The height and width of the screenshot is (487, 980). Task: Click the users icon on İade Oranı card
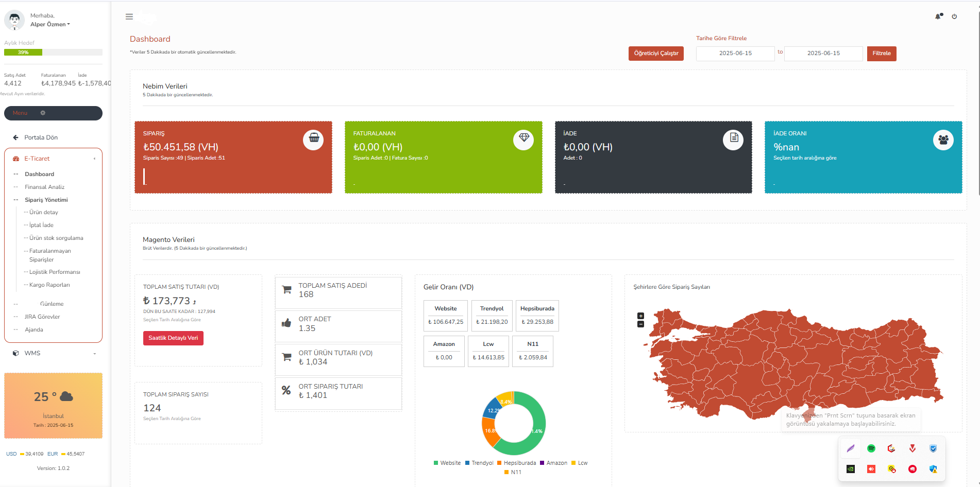click(943, 140)
